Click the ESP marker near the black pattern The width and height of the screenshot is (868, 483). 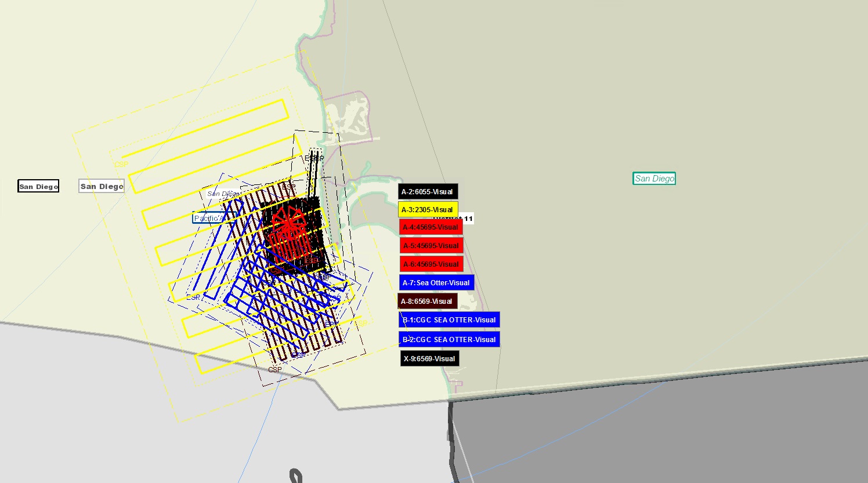[x=313, y=157]
